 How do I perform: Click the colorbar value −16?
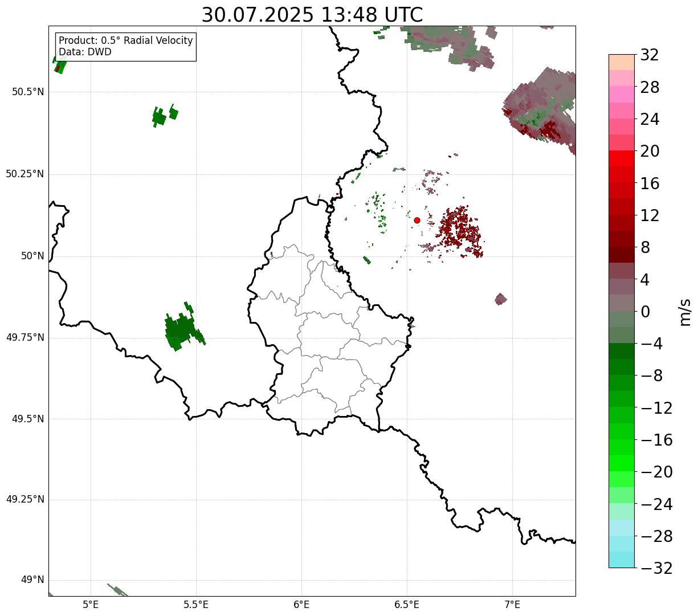coord(656,440)
